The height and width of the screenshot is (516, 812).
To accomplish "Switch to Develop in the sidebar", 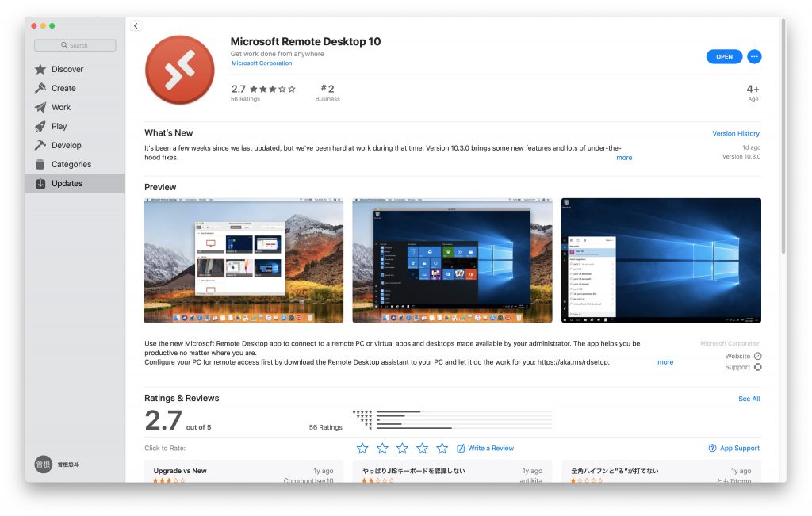I will pos(75,145).
